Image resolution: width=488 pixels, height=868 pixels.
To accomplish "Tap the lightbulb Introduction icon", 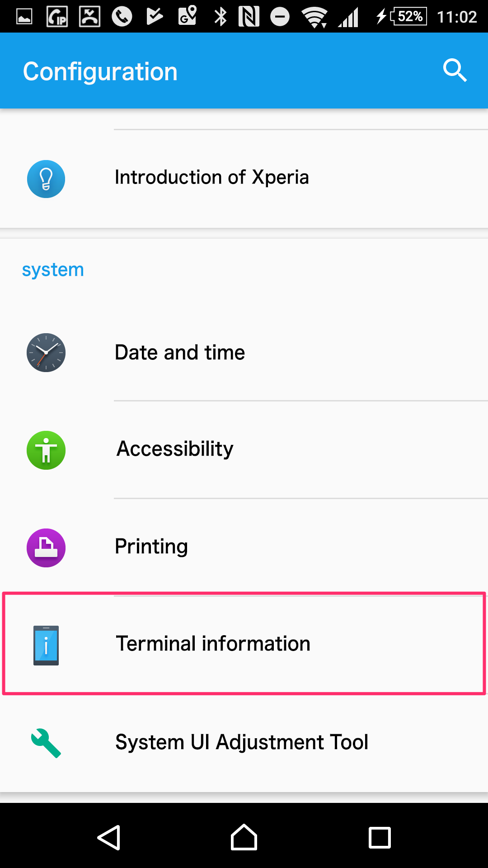I will coord(46,179).
